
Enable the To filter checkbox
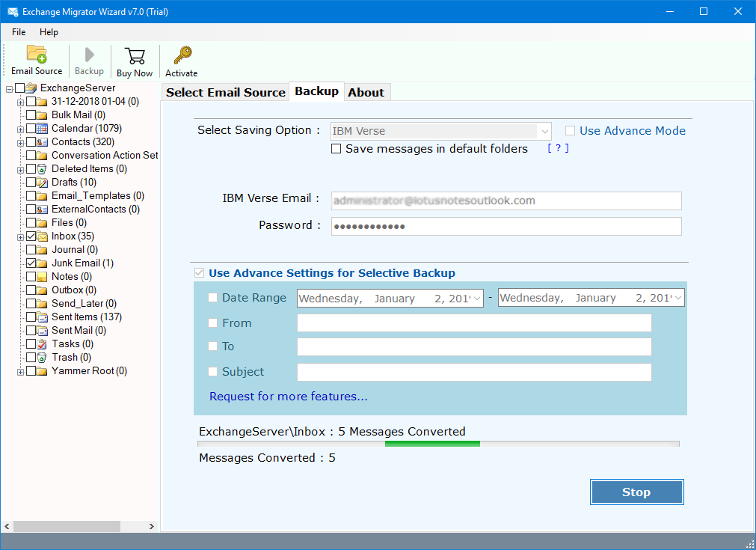(x=212, y=346)
